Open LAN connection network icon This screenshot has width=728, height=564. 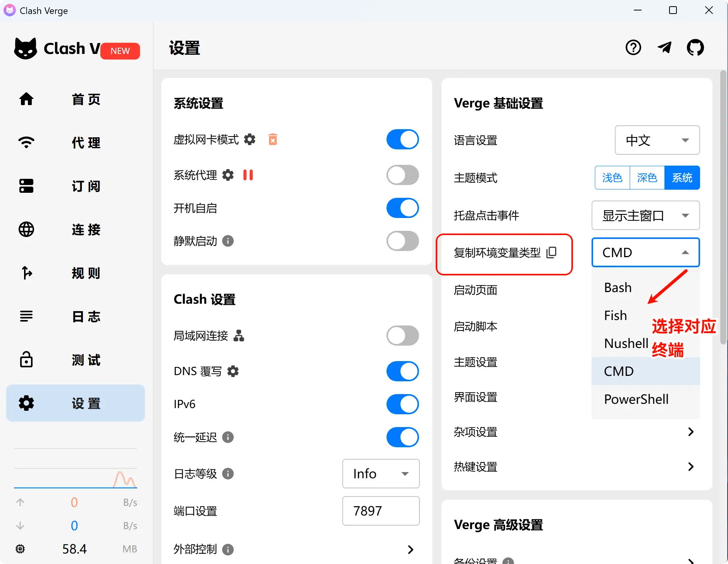point(239,336)
